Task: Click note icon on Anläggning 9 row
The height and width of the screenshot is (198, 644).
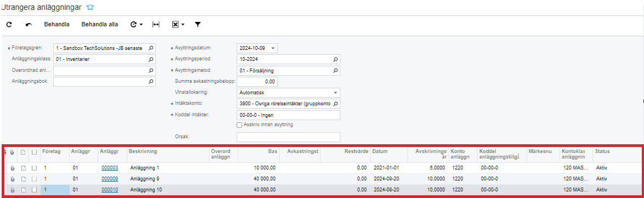Action: click(24, 179)
